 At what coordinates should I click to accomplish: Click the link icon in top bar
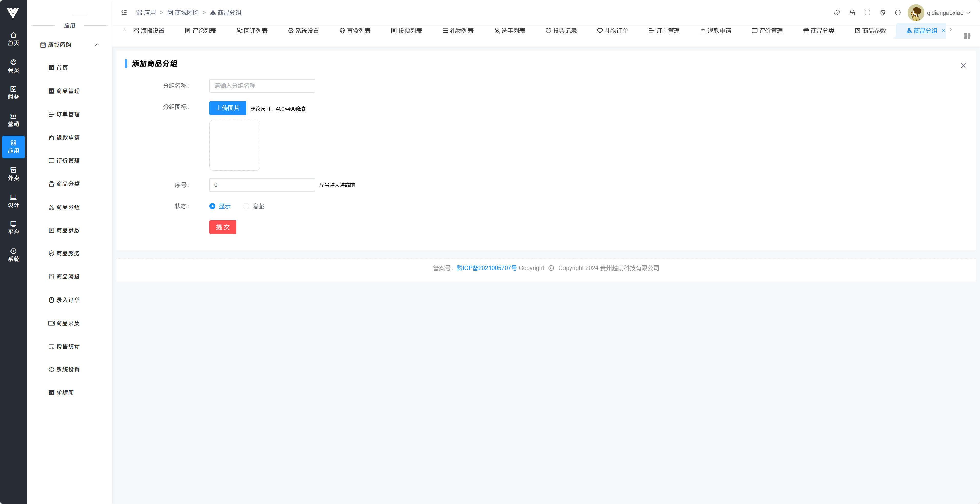(837, 13)
